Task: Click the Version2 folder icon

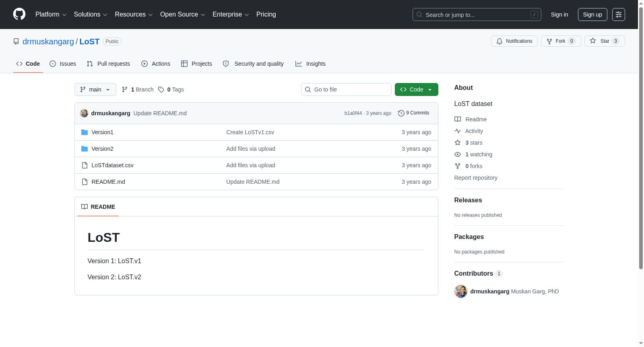Action: click(85, 149)
